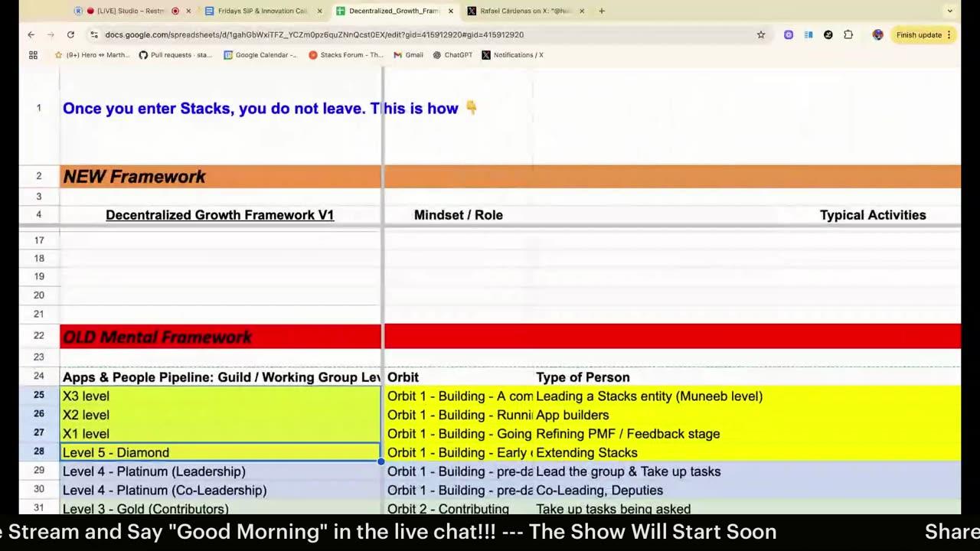Open the Gmail bookmark
The width and height of the screenshot is (980, 551).
pos(408,55)
